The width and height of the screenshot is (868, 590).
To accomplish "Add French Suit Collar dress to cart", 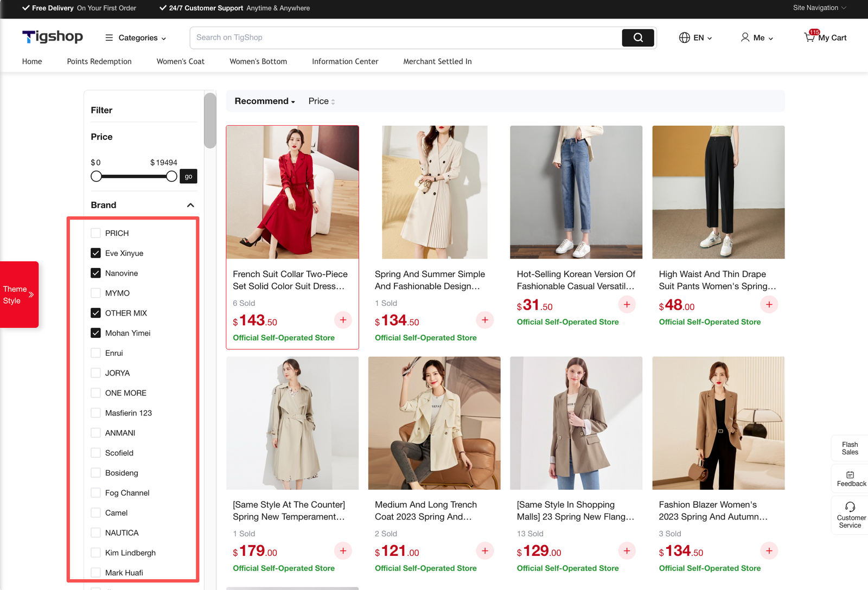I will click(343, 320).
